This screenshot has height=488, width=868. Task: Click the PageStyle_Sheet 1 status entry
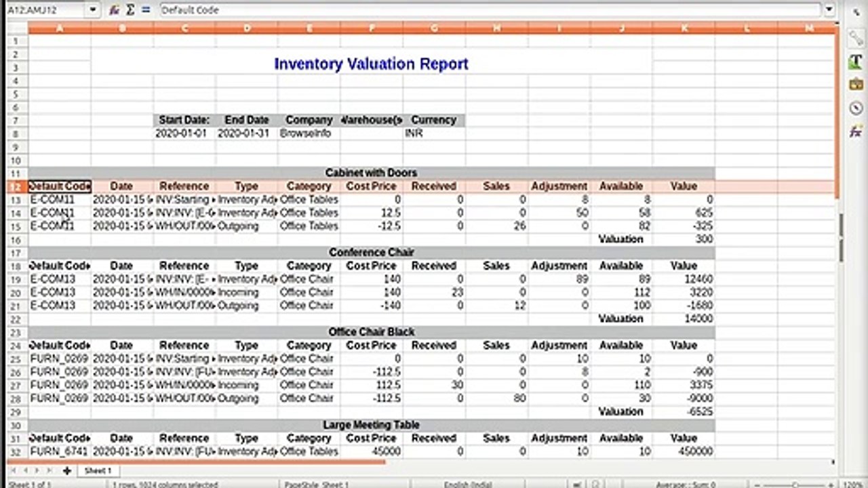317,485
